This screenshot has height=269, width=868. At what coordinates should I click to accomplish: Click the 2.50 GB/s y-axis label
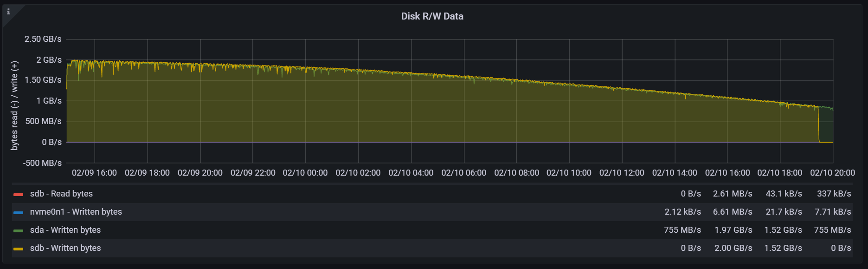[43, 39]
